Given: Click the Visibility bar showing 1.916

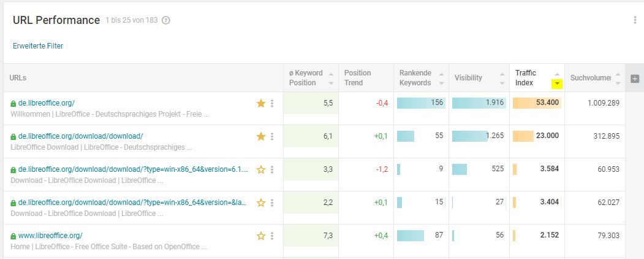Looking at the screenshot, I should tap(479, 102).
